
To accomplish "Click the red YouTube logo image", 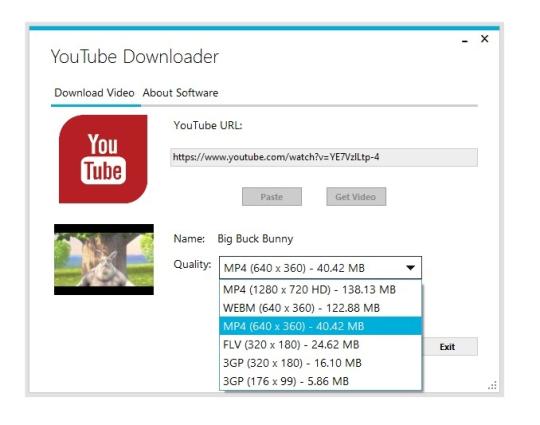I will tap(103, 159).
